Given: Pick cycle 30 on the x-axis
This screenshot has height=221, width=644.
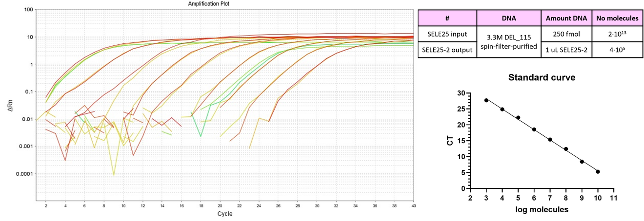Looking at the screenshot, I should (317, 205).
